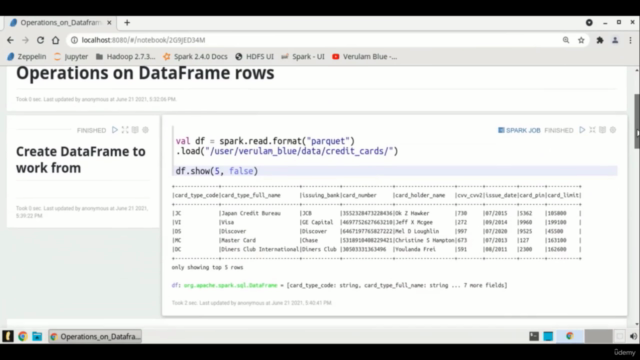Reload the notebook page
This screenshot has height=360, width=640.
[x=40, y=40]
